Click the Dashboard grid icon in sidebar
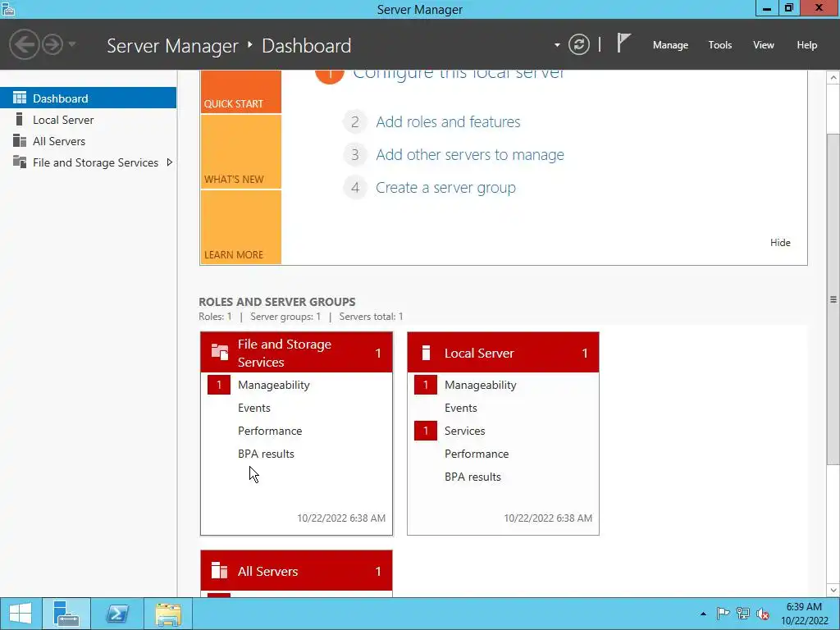Viewport: 840px width, 630px height. click(20, 98)
